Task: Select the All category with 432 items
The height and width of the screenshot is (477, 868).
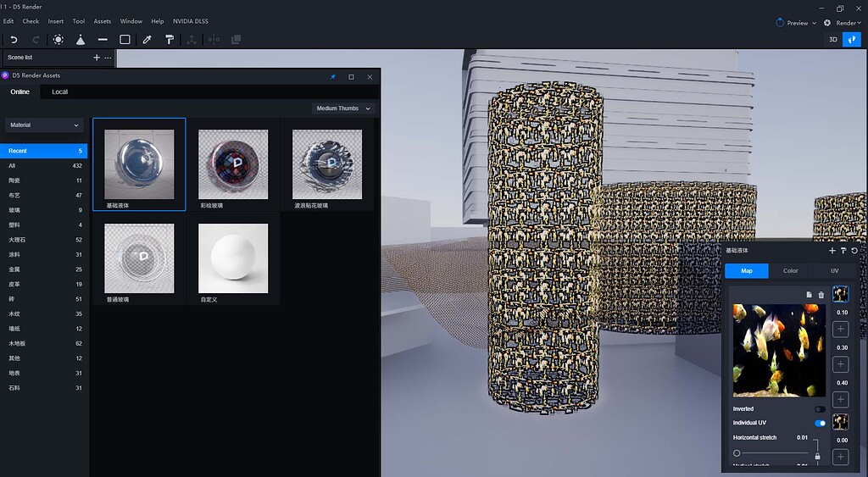Action: pos(44,165)
